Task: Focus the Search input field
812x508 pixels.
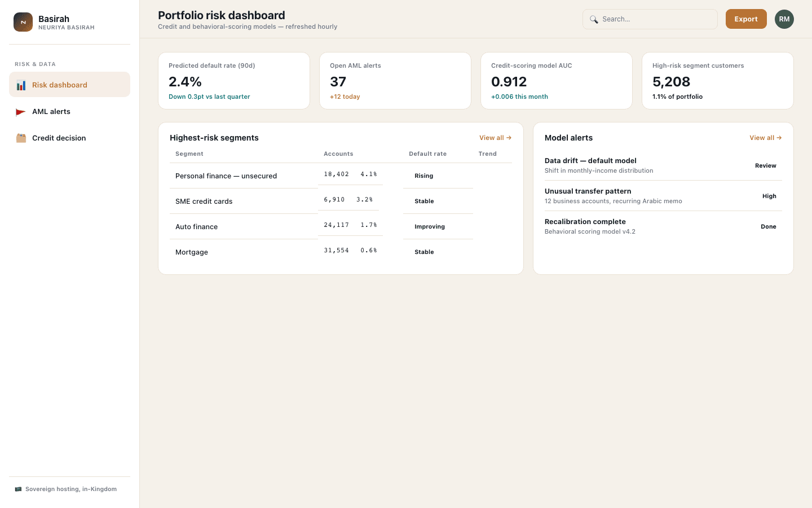Action: pos(650,19)
